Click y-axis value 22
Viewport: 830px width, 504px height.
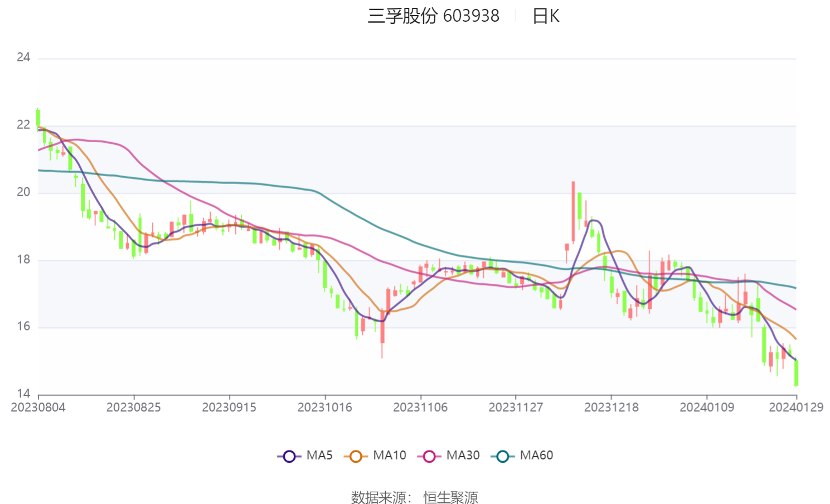click(23, 125)
